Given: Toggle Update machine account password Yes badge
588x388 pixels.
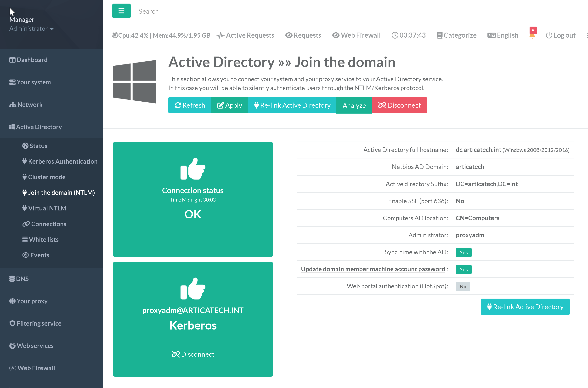Looking at the screenshot, I should 464,269.
